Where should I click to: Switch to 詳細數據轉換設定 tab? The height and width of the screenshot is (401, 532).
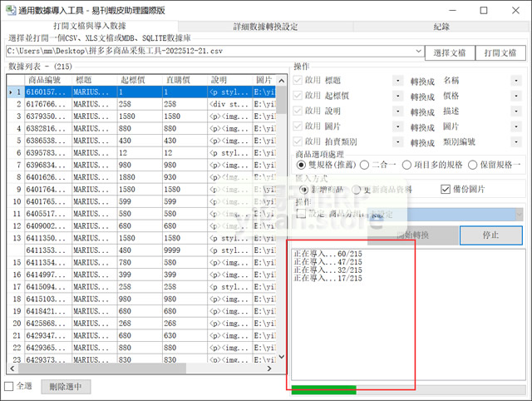point(265,27)
